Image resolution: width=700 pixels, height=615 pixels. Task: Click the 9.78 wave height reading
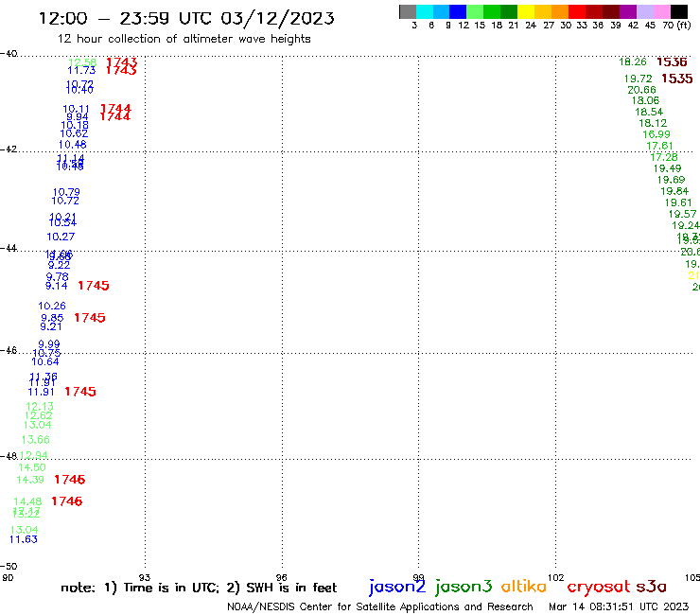click(57, 277)
